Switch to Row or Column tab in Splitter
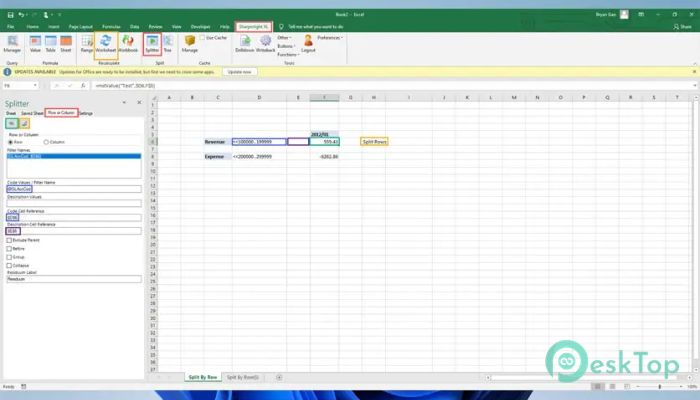Viewport: 700px width, 400px height. 62,113
